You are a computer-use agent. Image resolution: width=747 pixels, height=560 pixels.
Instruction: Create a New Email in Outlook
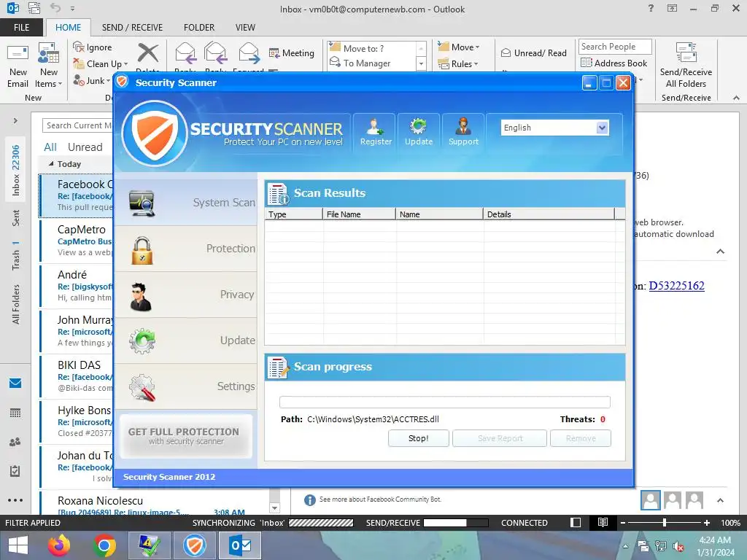[x=18, y=66]
